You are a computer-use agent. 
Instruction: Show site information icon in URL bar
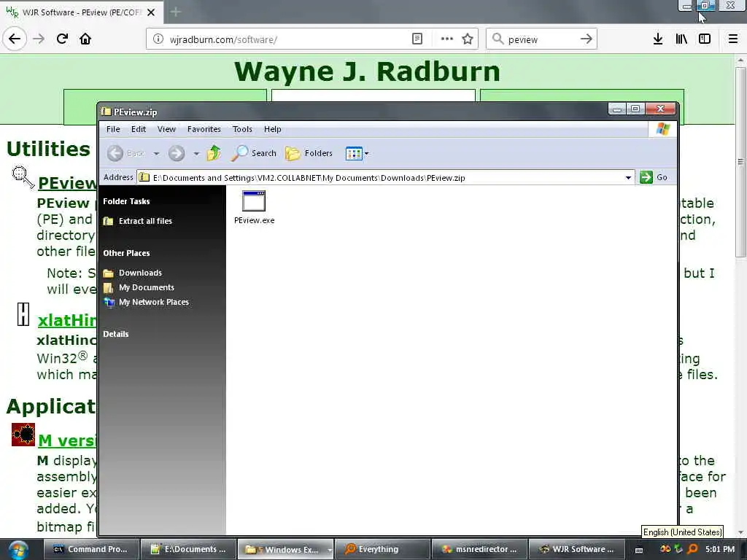pos(158,39)
